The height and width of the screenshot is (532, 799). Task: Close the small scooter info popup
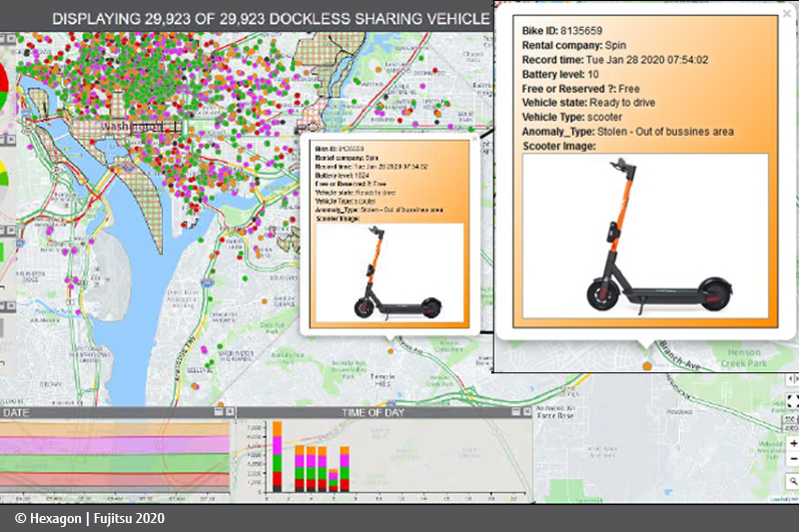pyautogui.click(x=474, y=138)
